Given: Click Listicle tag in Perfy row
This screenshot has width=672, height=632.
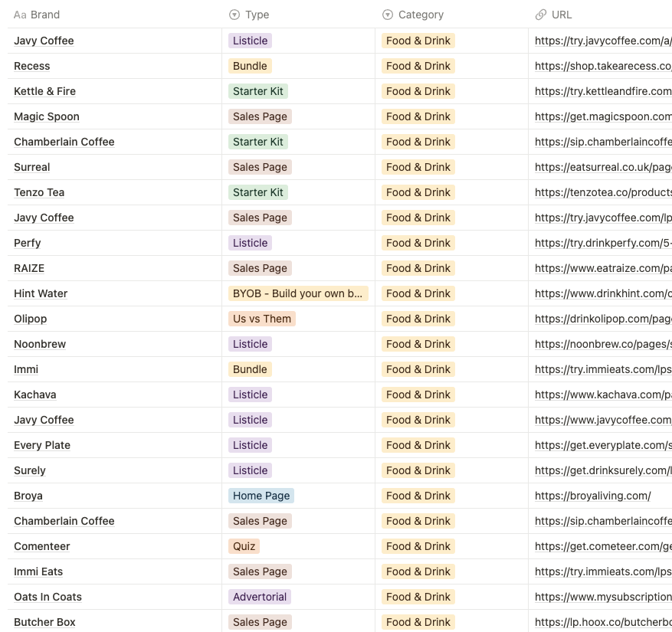Looking at the screenshot, I should click(250, 243).
